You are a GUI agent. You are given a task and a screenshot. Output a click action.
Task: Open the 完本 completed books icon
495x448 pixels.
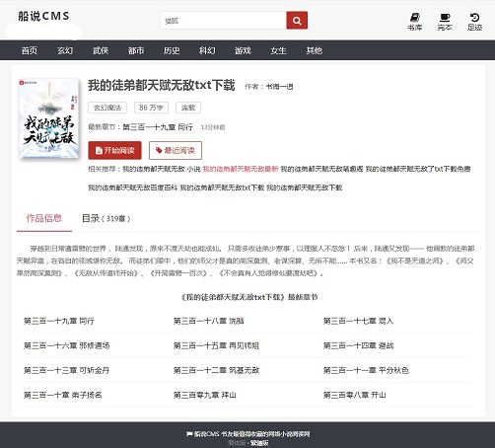click(x=445, y=22)
